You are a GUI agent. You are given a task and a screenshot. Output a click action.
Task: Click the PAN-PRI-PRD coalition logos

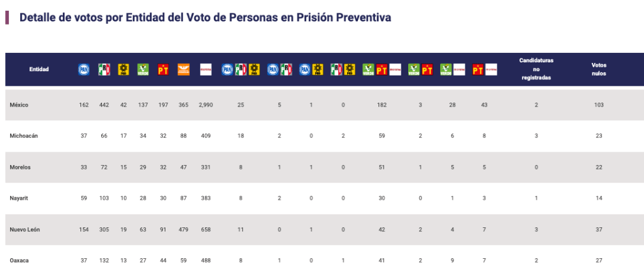(x=241, y=69)
